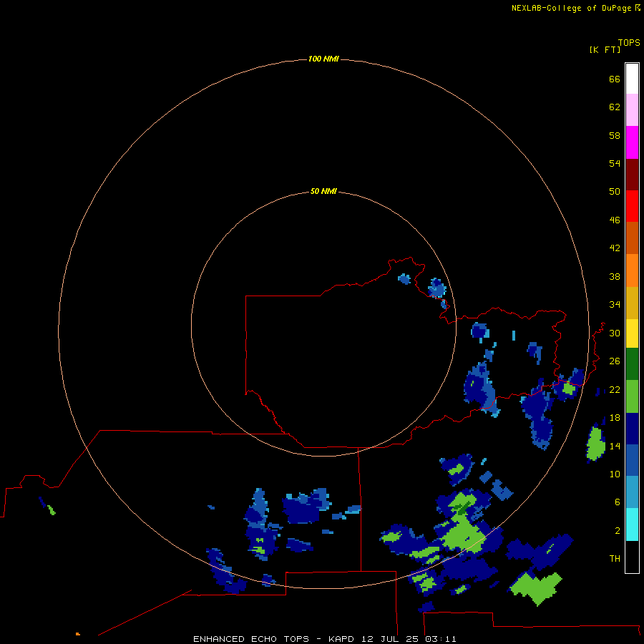Pick the bright red legend swatch

(632, 206)
